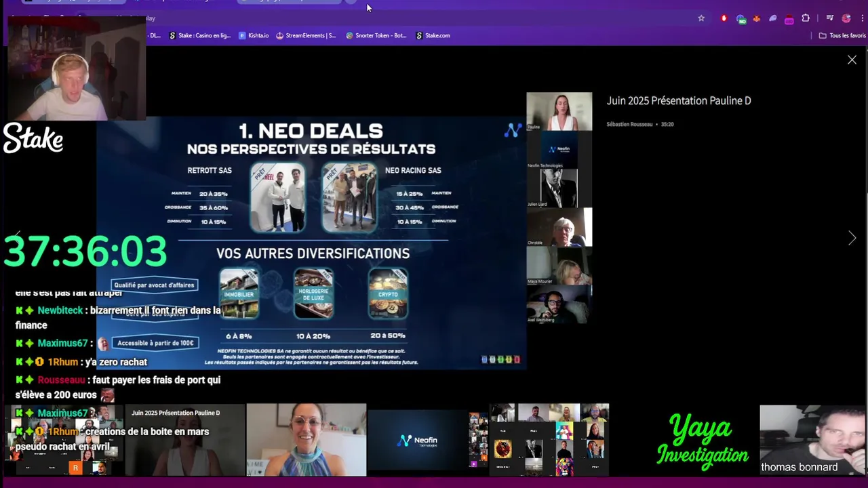Open the StreamElements bookmark

pyautogui.click(x=306, y=35)
